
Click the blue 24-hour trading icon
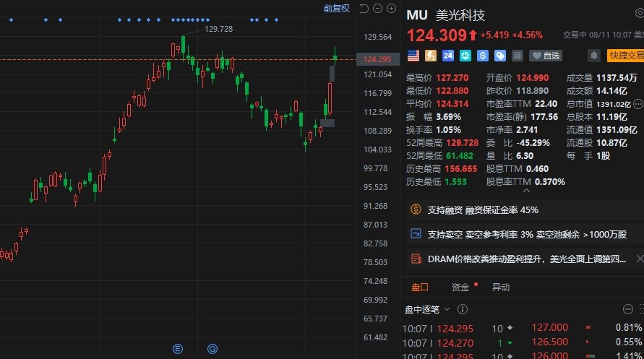point(447,56)
